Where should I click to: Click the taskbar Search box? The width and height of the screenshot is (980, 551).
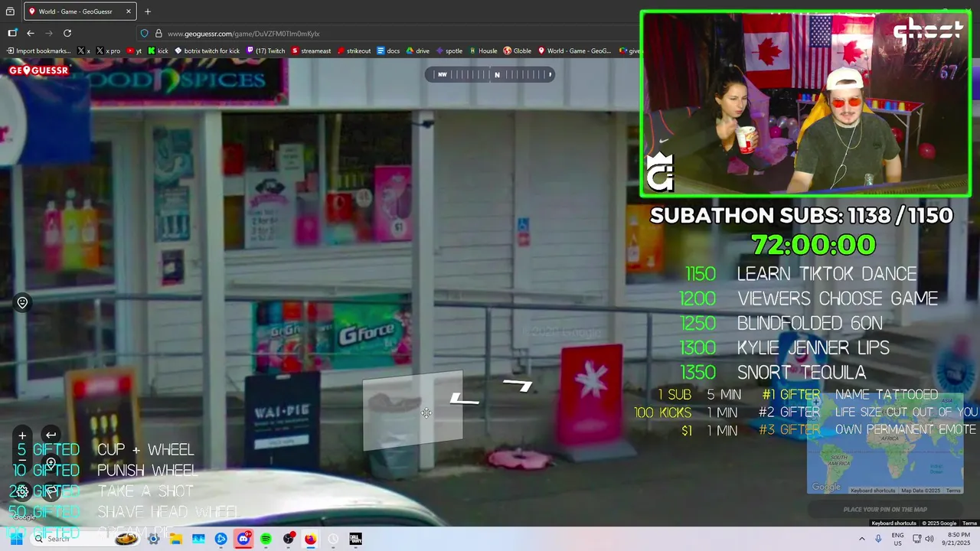tap(87, 539)
